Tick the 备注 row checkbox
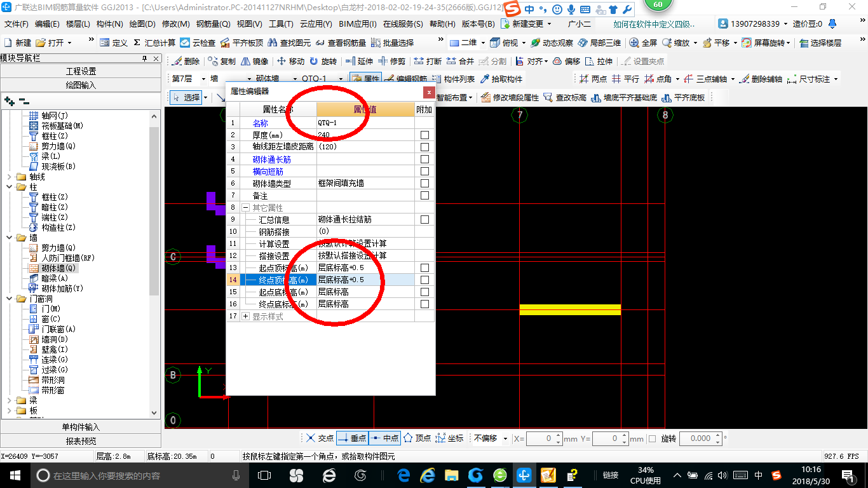The width and height of the screenshot is (868, 488). [424, 195]
